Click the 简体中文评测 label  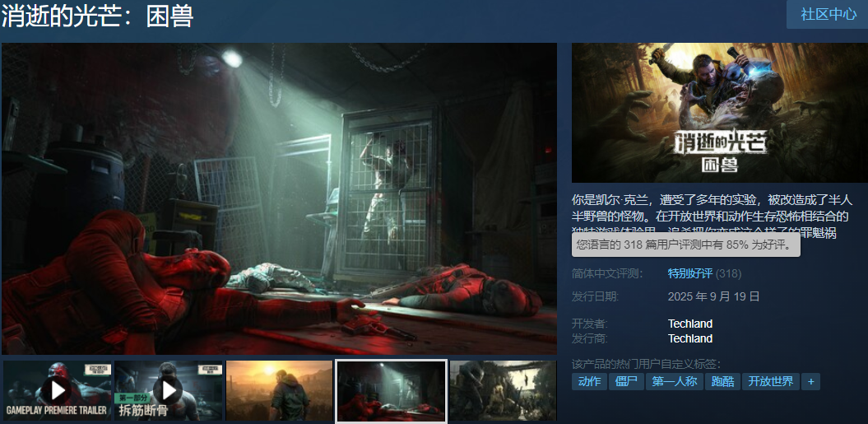(606, 273)
